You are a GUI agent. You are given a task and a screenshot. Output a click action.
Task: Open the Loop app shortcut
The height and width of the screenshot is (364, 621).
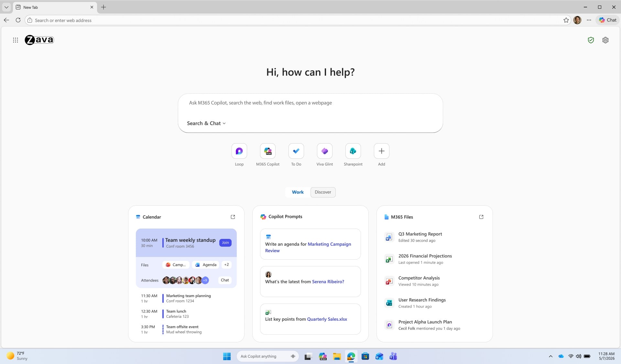(x=239, y=151)
